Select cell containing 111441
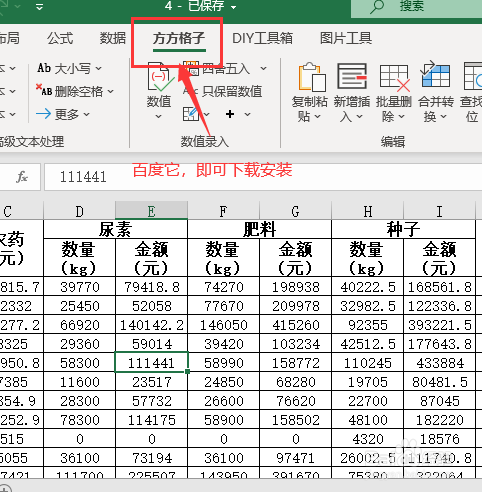 click(151, 363)
